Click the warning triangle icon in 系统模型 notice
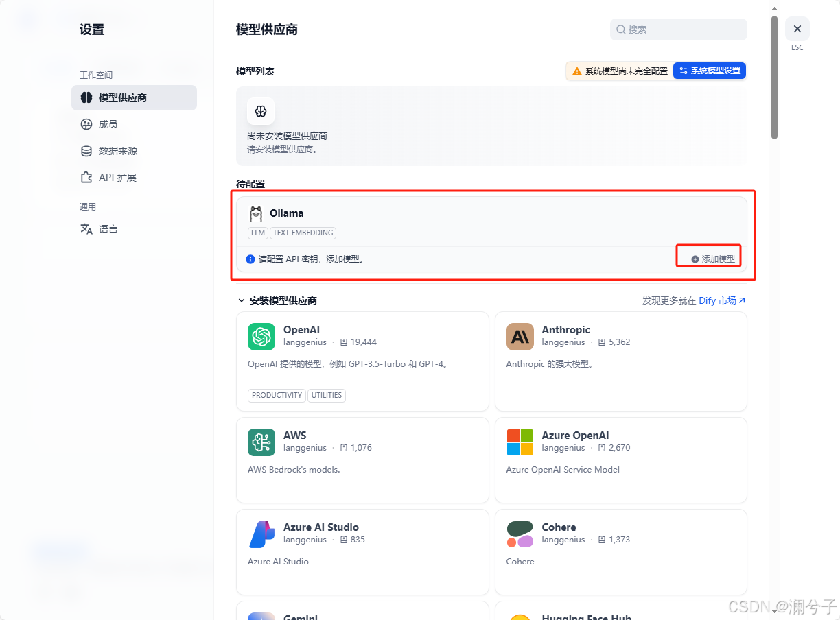This screenshot has width=840, height=620. point(577,71)
